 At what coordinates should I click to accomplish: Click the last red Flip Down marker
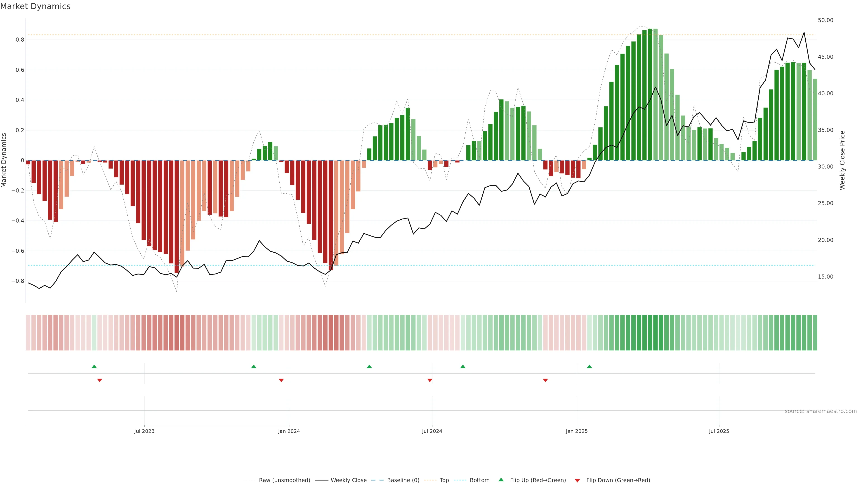click(545, 380)
